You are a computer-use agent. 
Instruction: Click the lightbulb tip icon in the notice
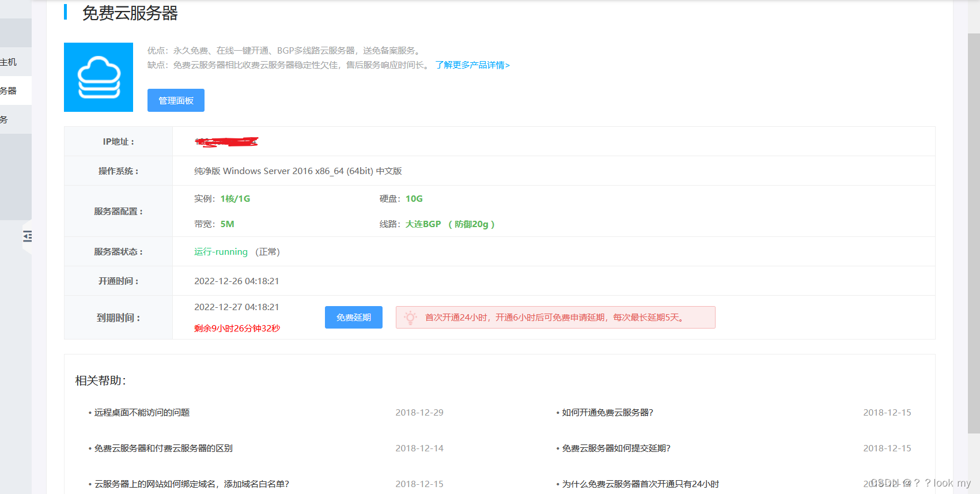click(x=410, y=317)
